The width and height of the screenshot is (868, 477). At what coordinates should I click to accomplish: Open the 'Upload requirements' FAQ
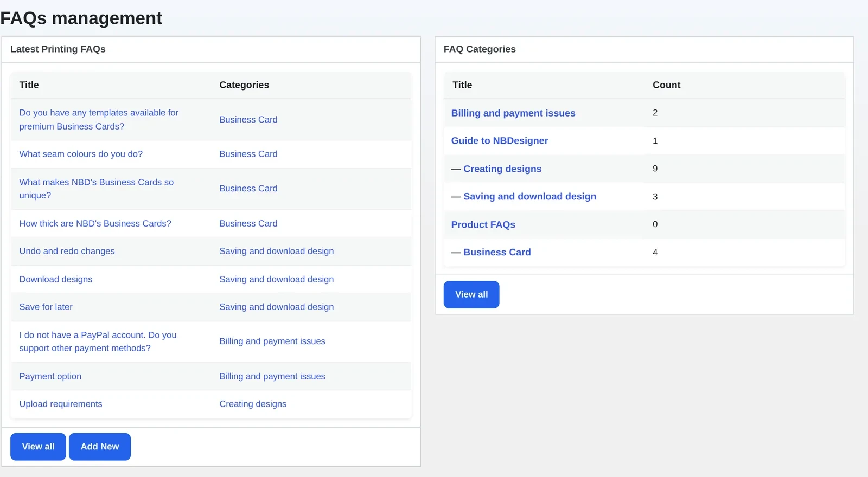pos(61,404)
